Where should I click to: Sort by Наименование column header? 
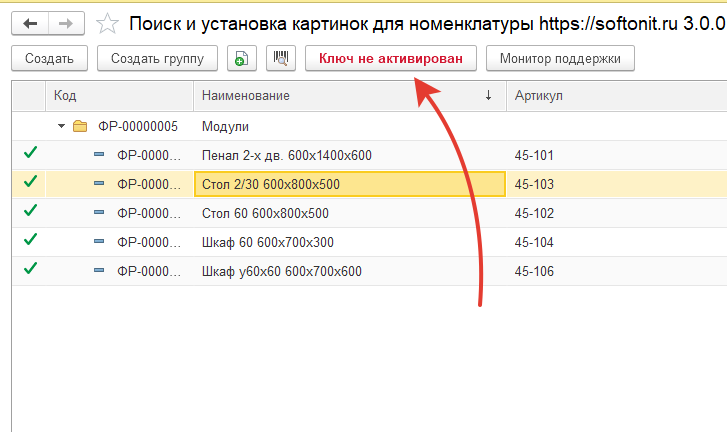point(350,95)
